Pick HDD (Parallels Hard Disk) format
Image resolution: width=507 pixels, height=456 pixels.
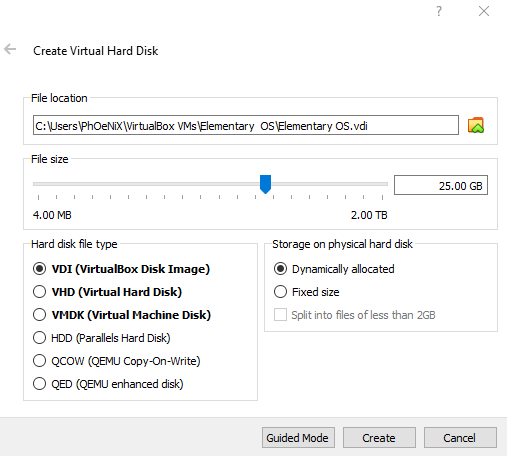click(102, 338)
